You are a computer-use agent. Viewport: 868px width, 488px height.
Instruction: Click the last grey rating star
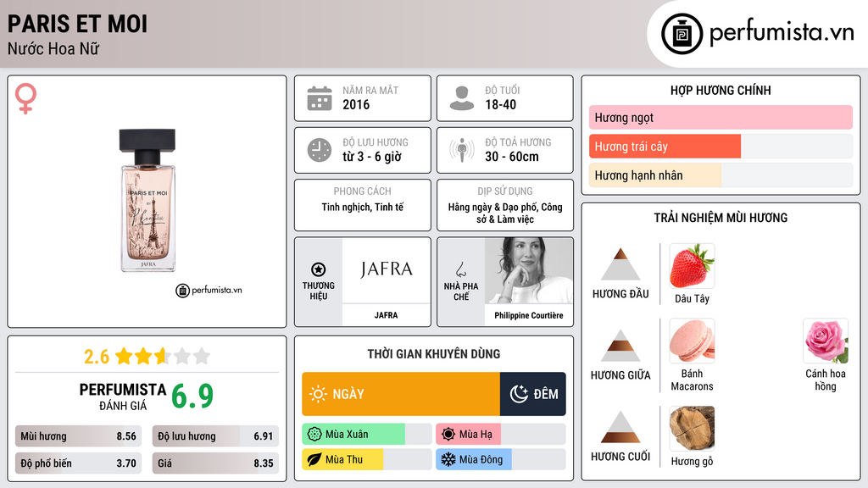202,356
